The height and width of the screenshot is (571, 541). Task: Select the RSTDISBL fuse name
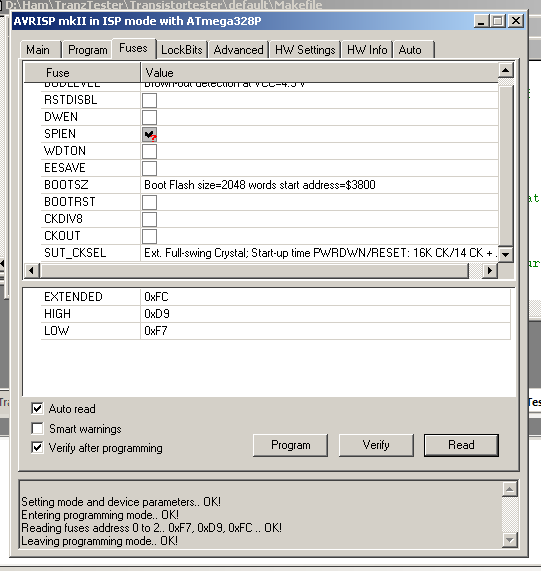pos(71,100)
